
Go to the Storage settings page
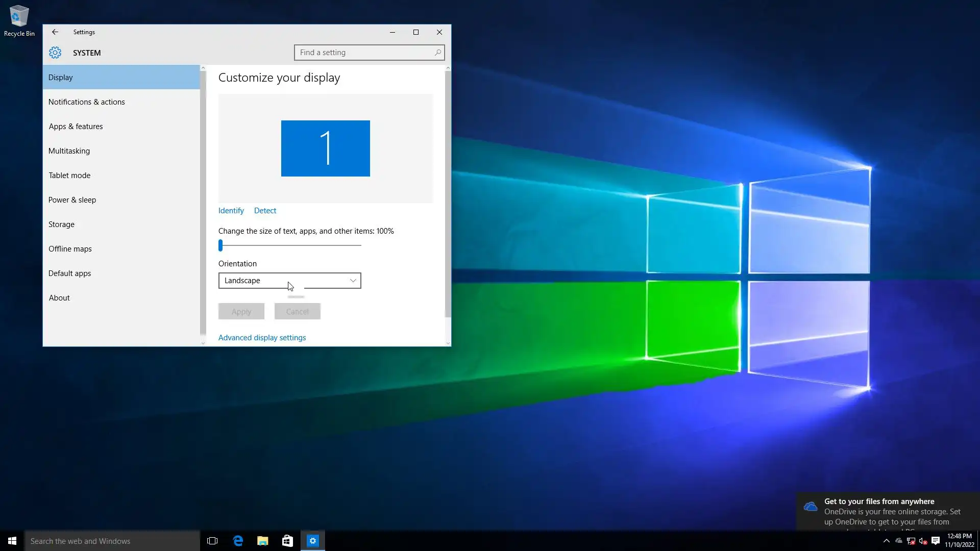(61, 224)
